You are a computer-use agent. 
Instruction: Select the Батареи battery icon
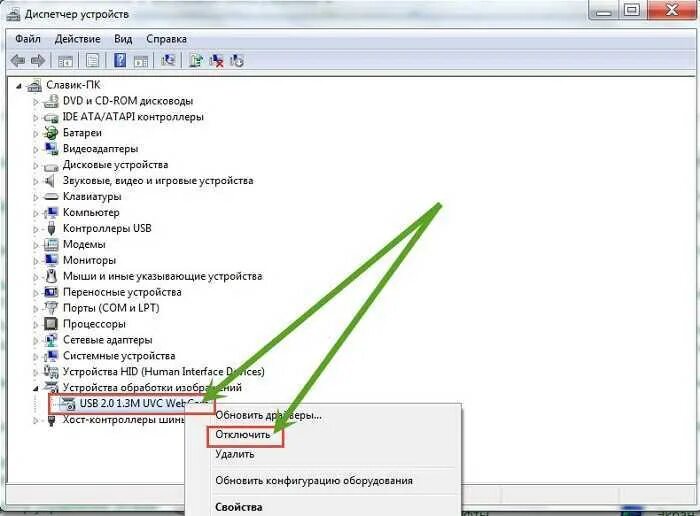[50, 133]
